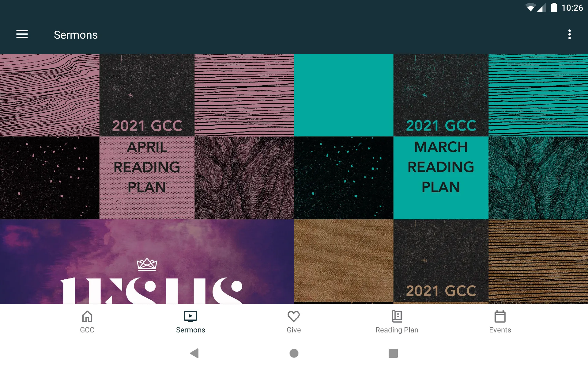Switch to the Events tab
Image resolution: width=588 pixels, height=368 pixels.
coord(499,321)
